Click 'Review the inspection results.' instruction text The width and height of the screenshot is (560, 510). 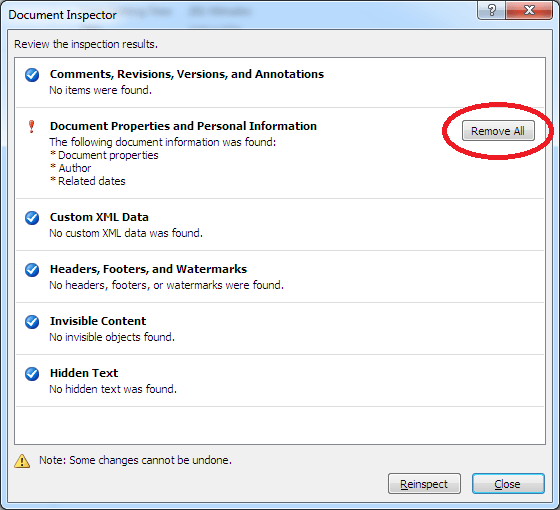point(86,44)
